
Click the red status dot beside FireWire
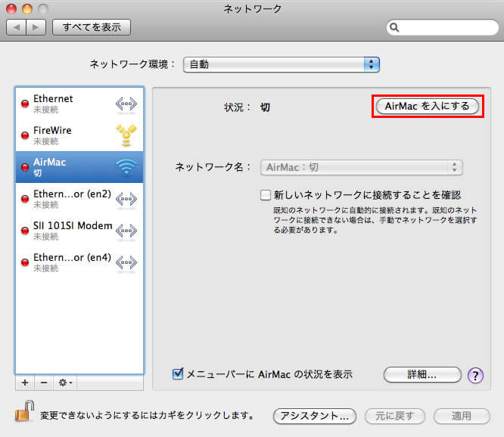[25, 135]
